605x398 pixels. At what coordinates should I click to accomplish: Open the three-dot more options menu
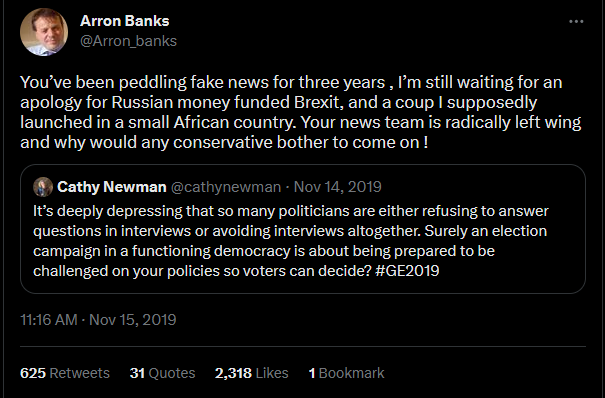tap(576, 22)
